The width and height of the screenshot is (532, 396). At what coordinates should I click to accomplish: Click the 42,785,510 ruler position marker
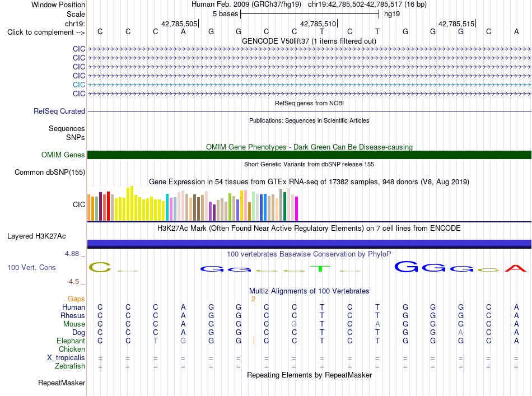pos(318,24)
